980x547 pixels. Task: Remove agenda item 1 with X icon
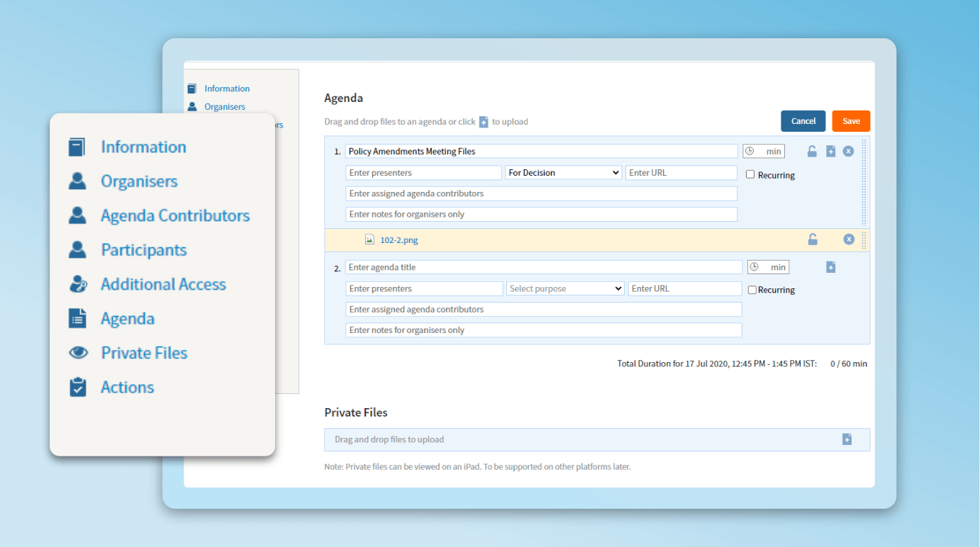(x=848, y=152)
